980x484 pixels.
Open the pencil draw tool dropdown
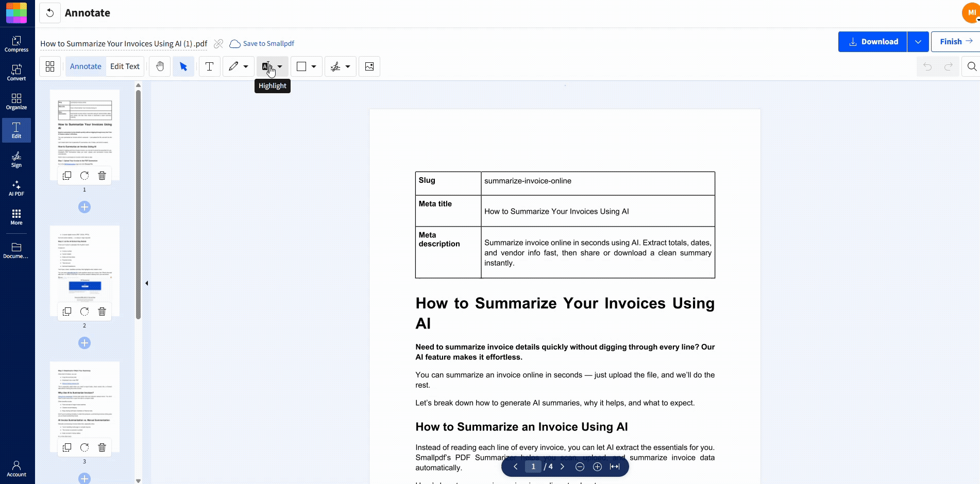(246, 66)
